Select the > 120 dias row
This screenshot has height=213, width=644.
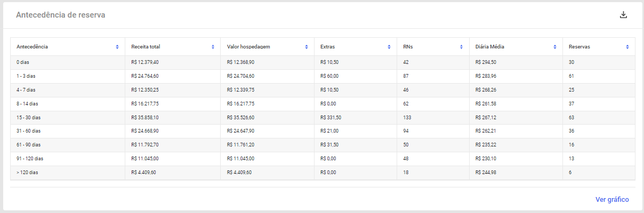pyautogui.click(x=323, y=173)
